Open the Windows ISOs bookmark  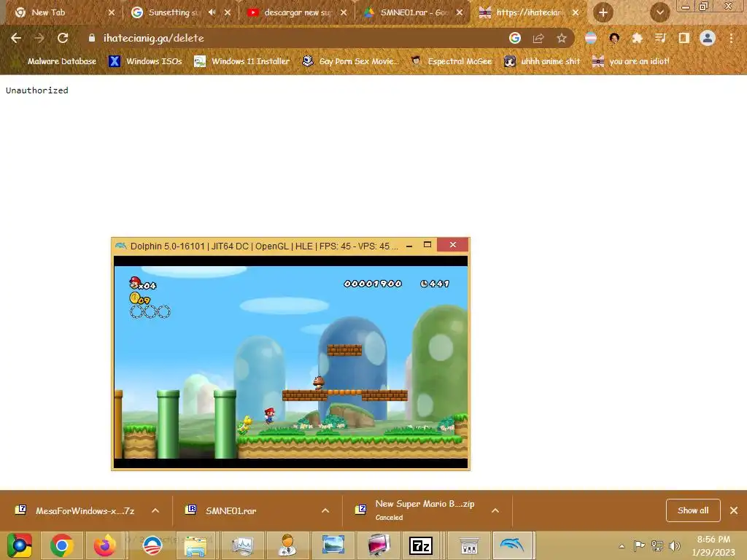click(146, 61)
